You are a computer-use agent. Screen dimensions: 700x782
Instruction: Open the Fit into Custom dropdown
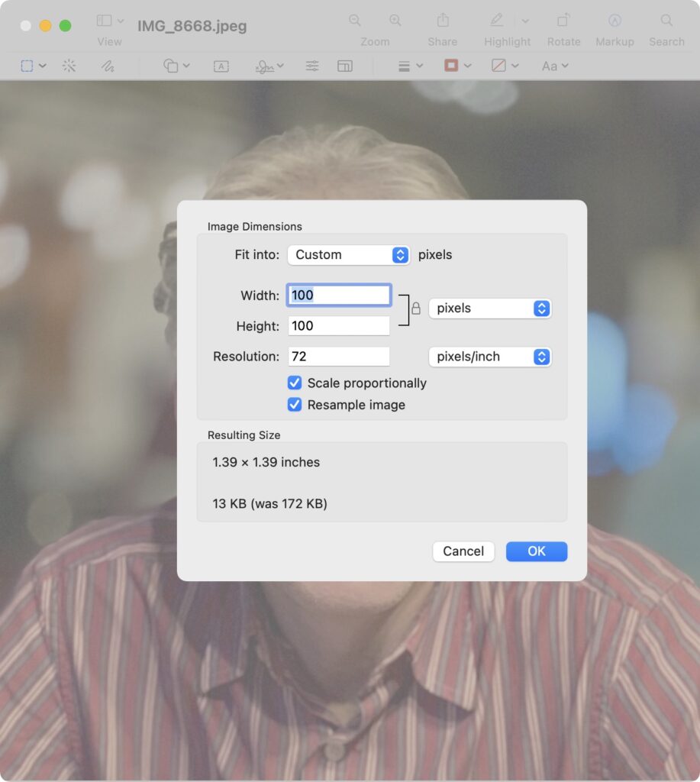click(x=349, y=255)
